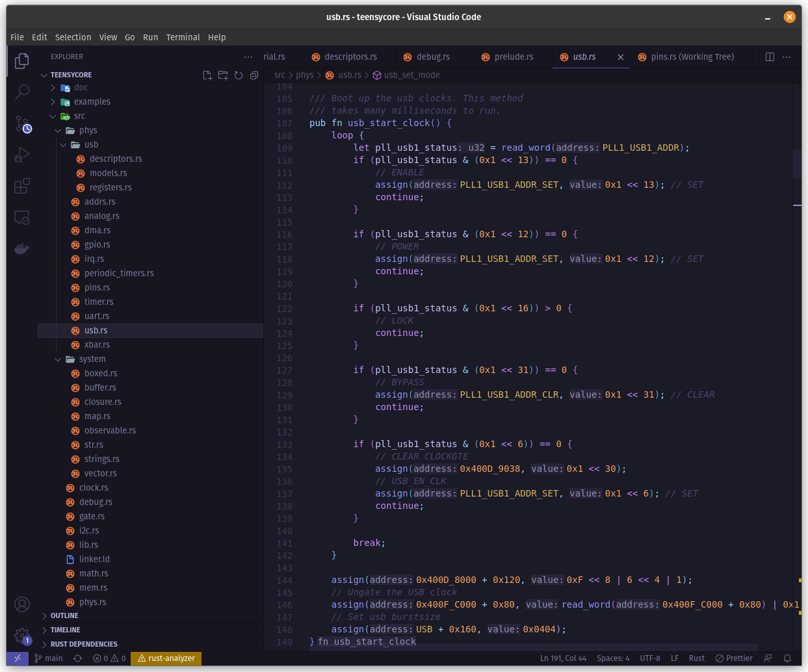The width and height of the screenshot is (808, 672).
Task: Refresh the Explorer file tree
Action: [x=239, y=75]
